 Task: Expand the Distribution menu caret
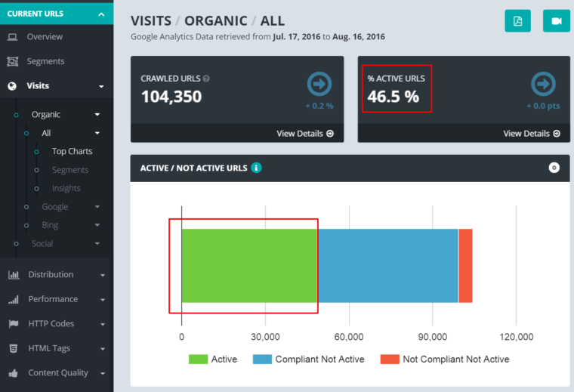click(103, 275)
